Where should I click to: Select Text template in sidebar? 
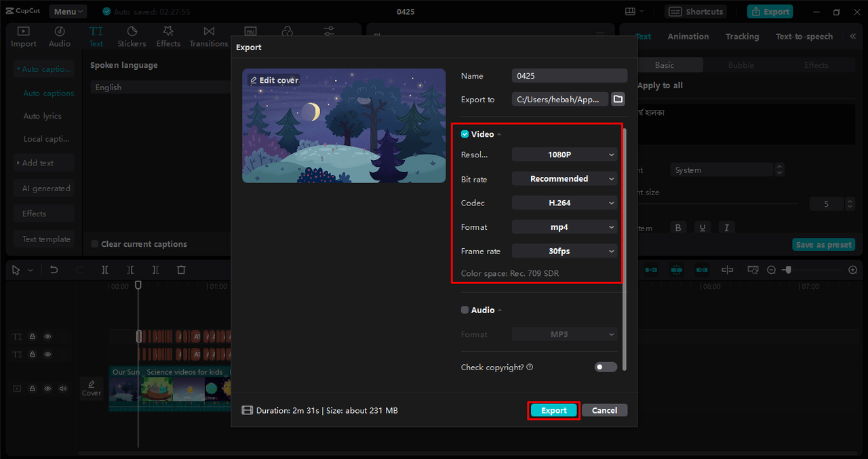(x=44, y=239)
